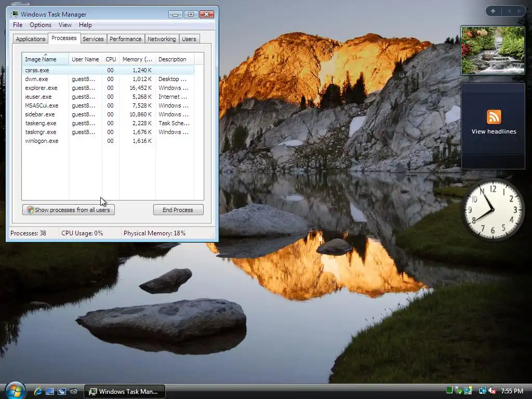Click the analog clock gadget
The width and height of the screenshot is (532, 399).
[493, 210]
